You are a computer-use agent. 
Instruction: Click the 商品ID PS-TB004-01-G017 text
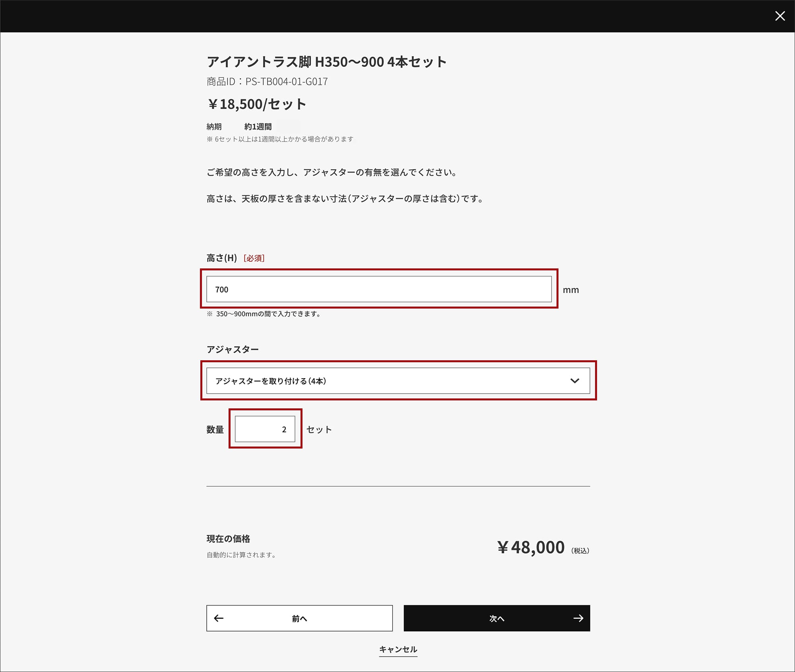pos(267,82)
